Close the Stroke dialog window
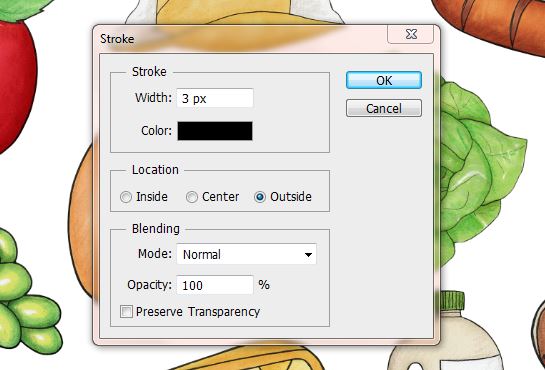This screenshot has height=370, width=545. pyautogui.click(x=411, y=34)
